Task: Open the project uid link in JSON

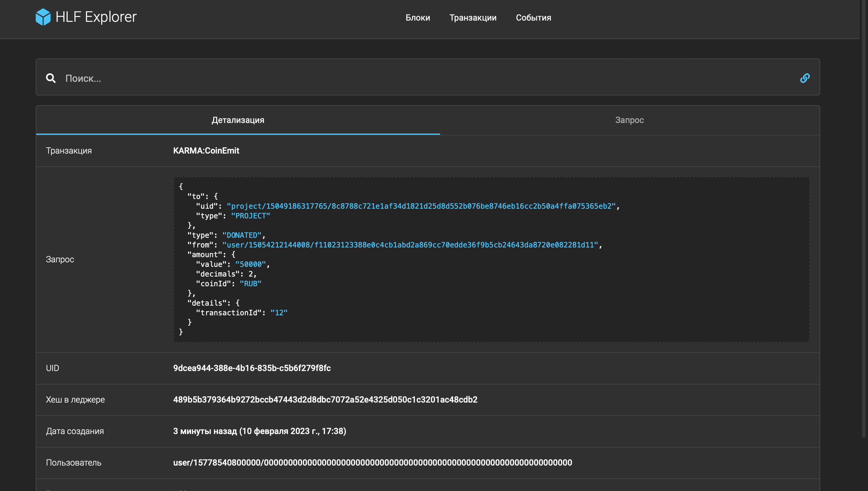Action: [x=421, y=206]
